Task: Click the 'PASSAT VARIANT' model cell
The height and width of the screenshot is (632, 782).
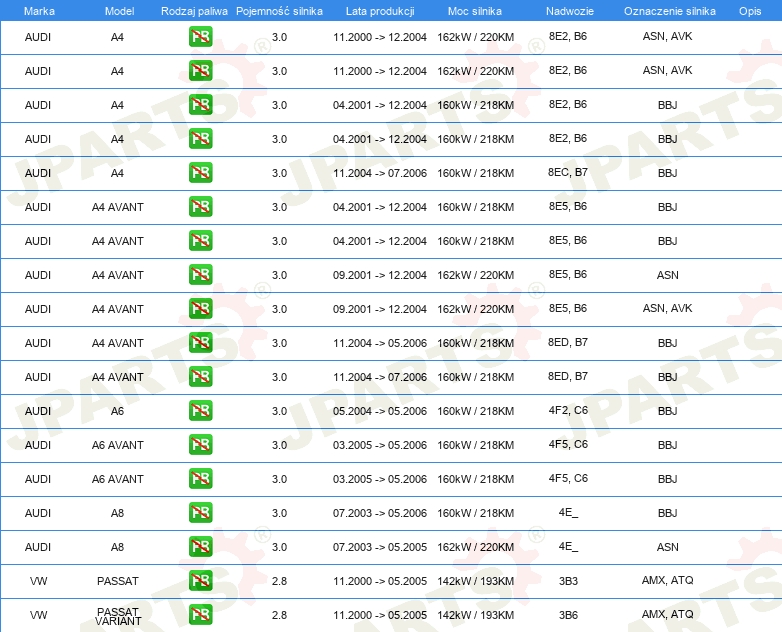Action: (118, 616)
